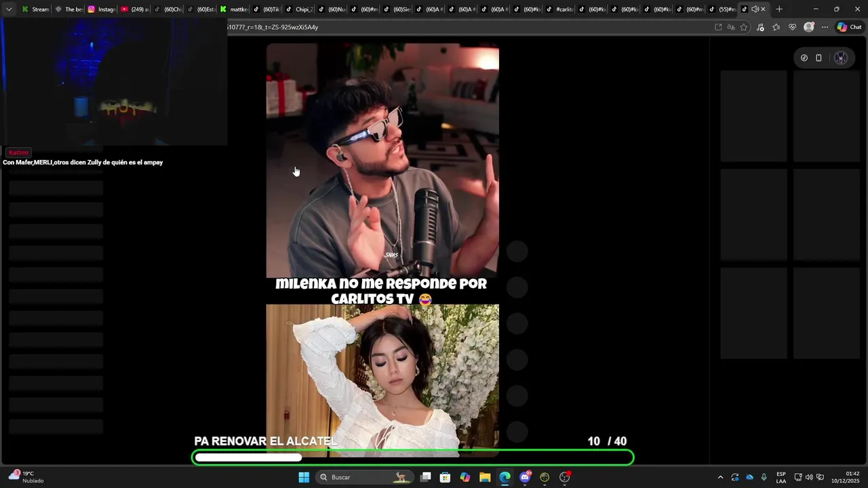Click the 'Katinn' username in chat
868x488 pixels.
(18, 152)
